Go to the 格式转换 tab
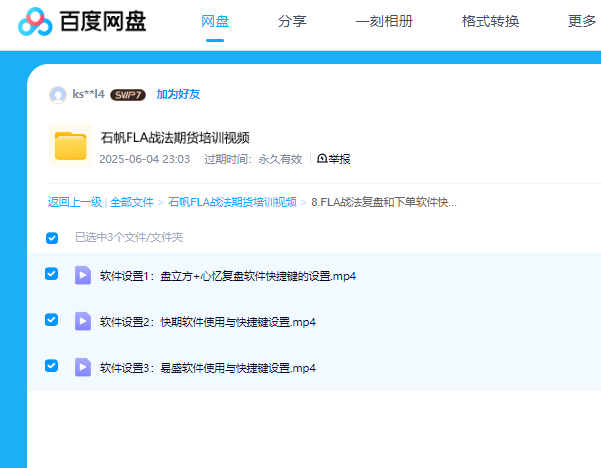 click(x=490, y=21)
